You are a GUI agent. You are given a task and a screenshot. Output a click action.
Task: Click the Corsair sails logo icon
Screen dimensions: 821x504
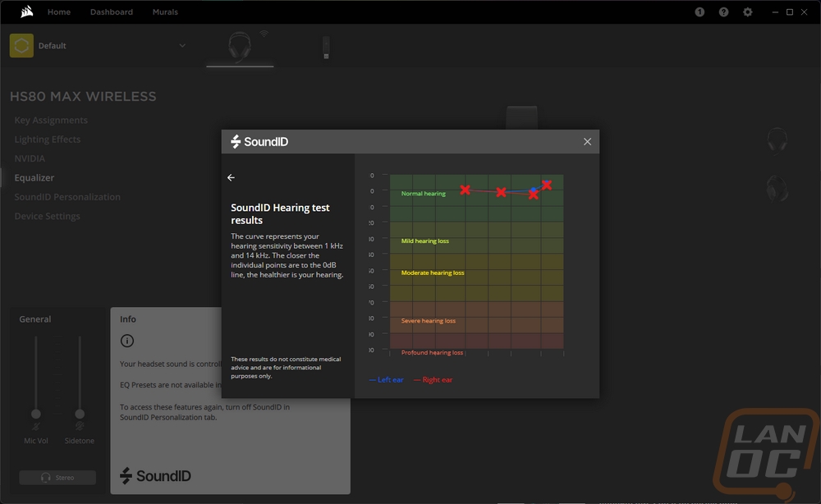[27, 11]
